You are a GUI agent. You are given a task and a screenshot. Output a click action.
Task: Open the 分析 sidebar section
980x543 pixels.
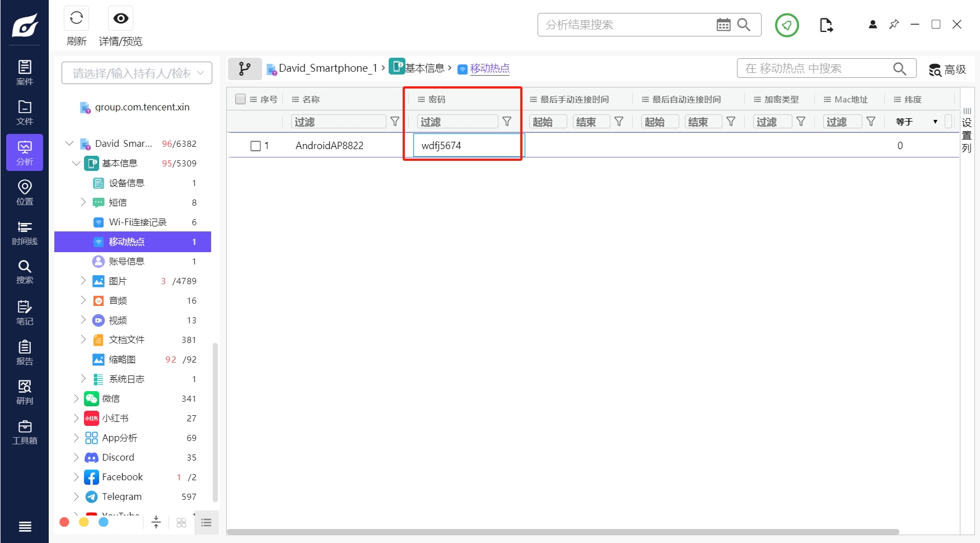click(x=25, y=152)
